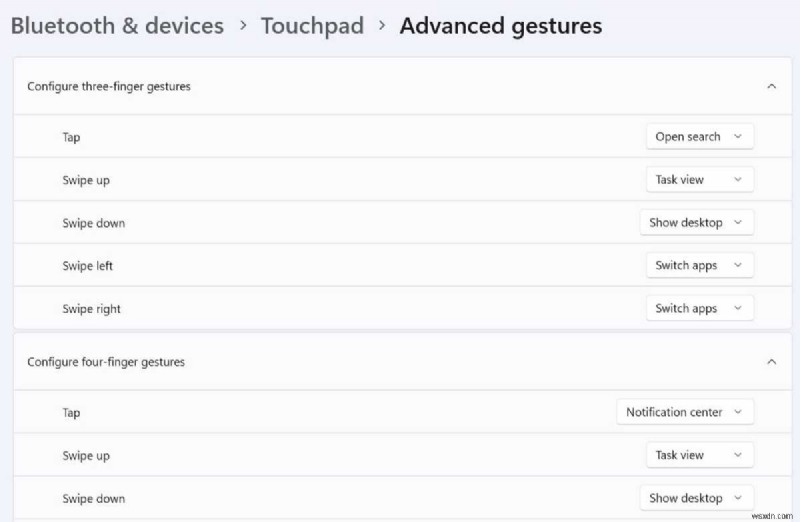
Task: Click the Configure three-finger gestures header text
Action: click(x=109, y=86)
